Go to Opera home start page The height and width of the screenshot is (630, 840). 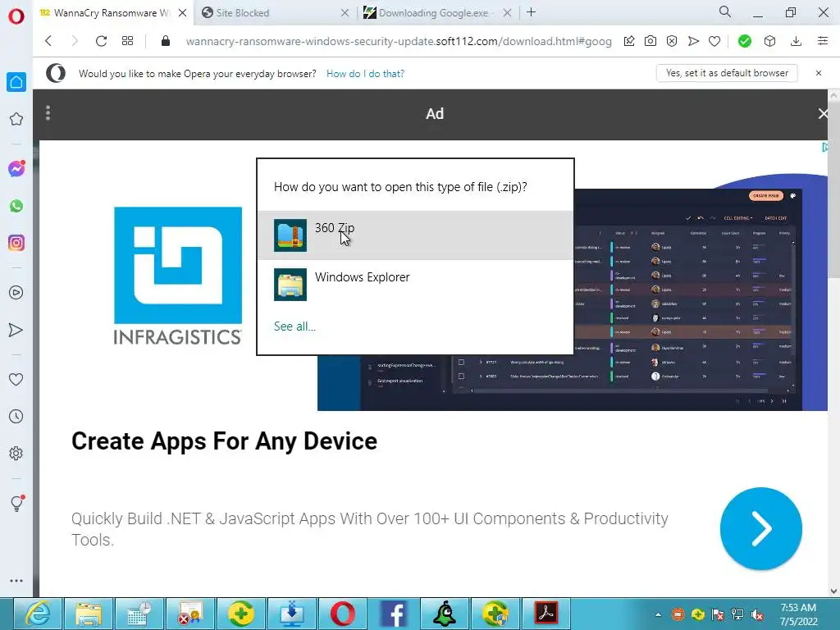(x=16, y=82)
